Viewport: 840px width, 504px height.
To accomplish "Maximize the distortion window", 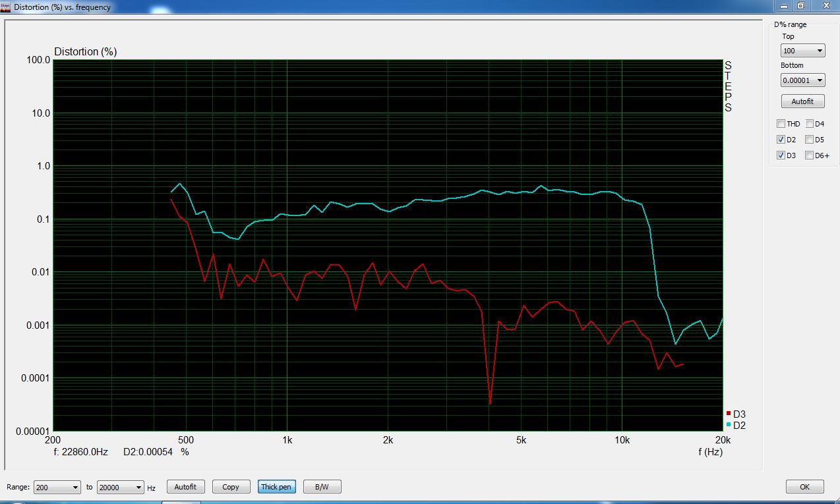I will pyautogui.click(x=800, y=5).
